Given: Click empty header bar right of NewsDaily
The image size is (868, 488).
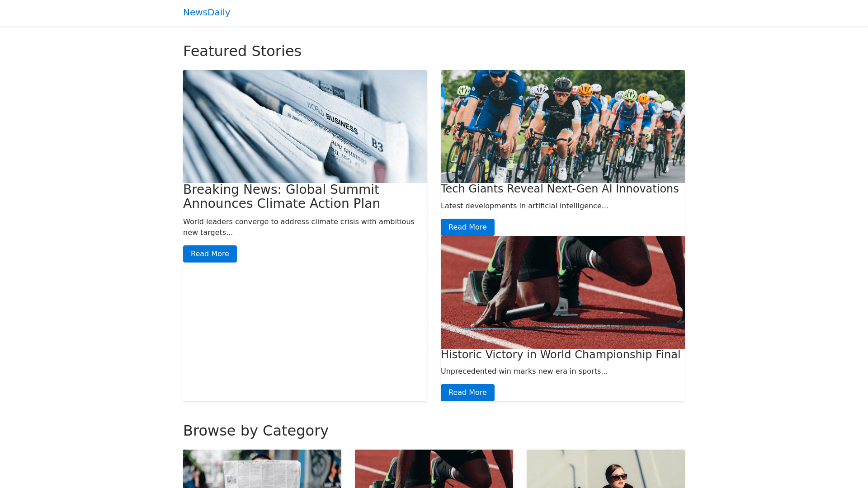Looking at the screenshot, I should (497, 13).
